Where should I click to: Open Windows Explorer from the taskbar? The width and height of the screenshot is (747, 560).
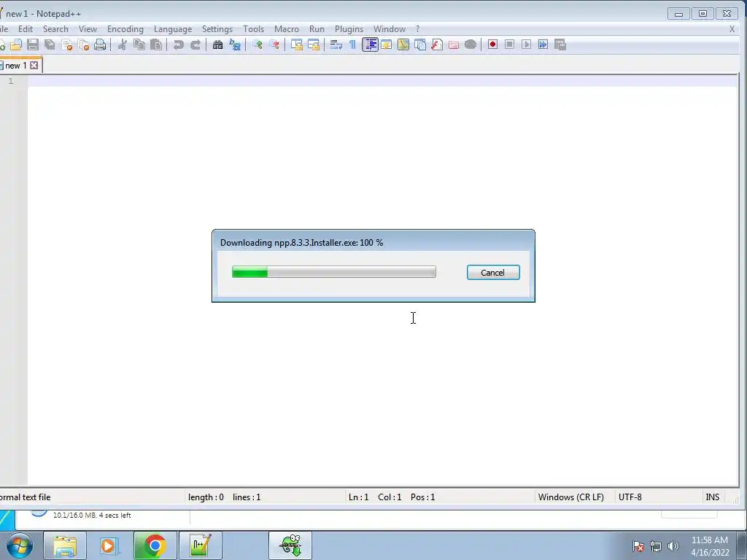65,545
